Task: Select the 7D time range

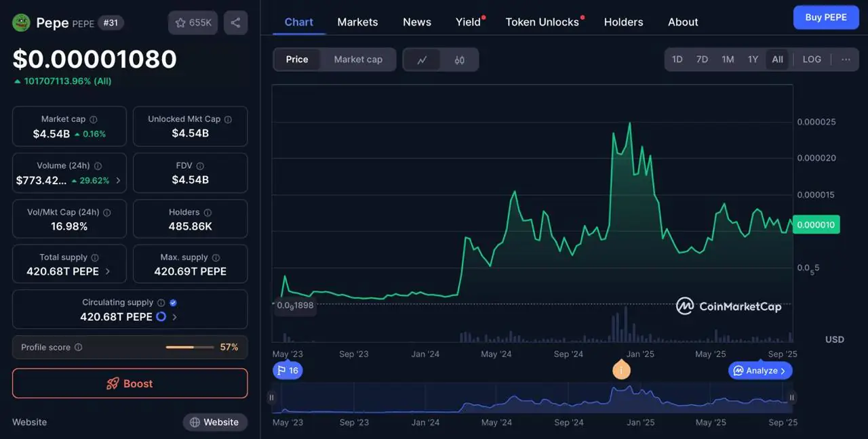Action: (x=702, y=60)
